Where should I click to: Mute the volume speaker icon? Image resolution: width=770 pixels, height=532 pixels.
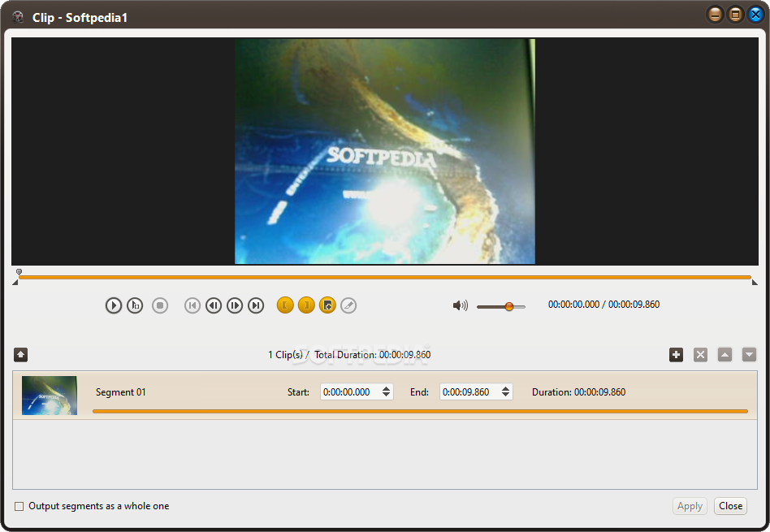click(461, 305)
